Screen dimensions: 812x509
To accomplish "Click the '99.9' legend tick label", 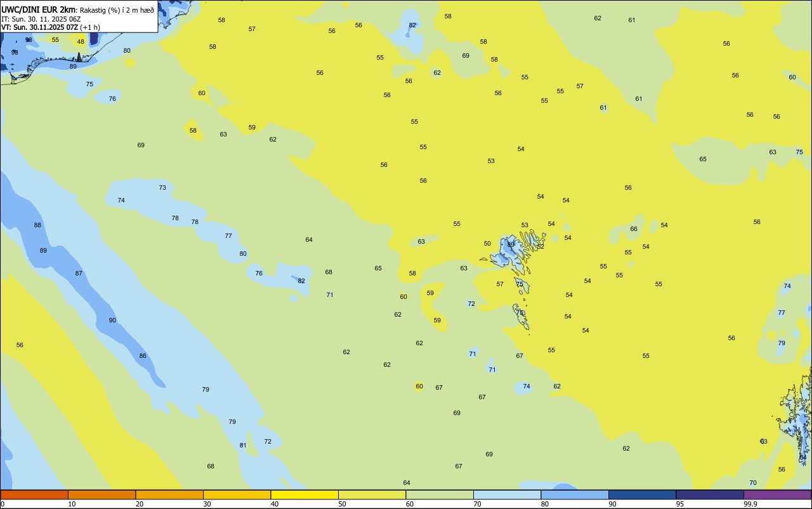I will coord(750,504).
